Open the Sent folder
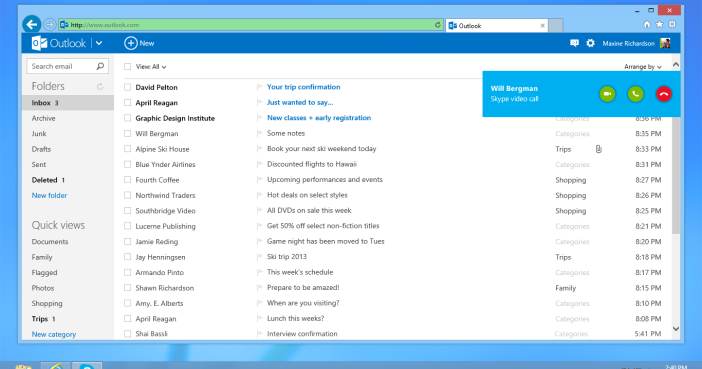 (x=39, y=164)
